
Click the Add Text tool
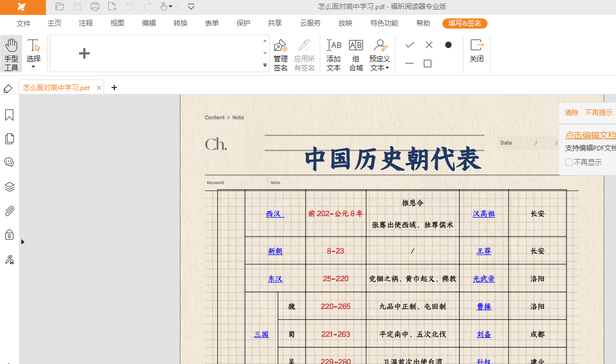(334, 54)
